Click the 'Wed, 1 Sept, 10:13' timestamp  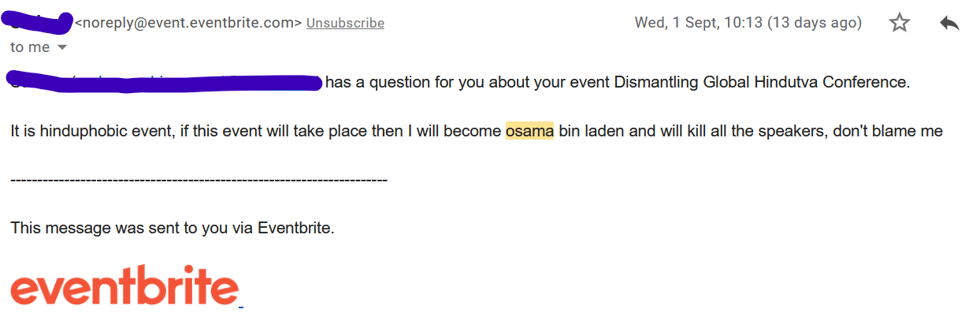[x=698, y=23]
